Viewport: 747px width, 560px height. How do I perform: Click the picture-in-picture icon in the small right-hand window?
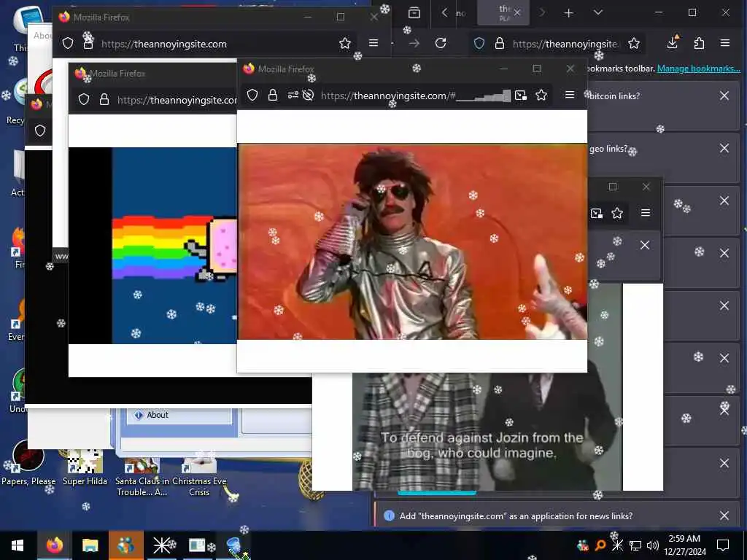coord(597,213)
